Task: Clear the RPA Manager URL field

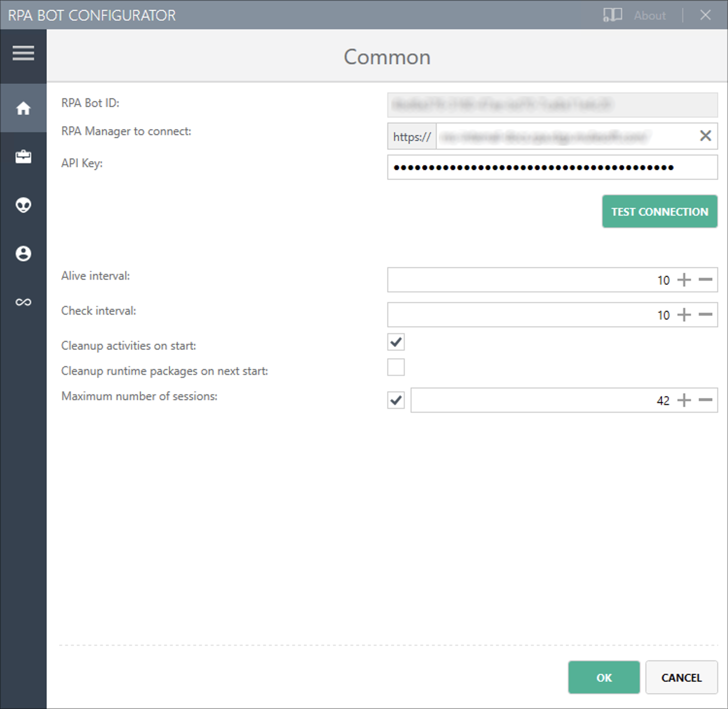Action: pos(705,136)
